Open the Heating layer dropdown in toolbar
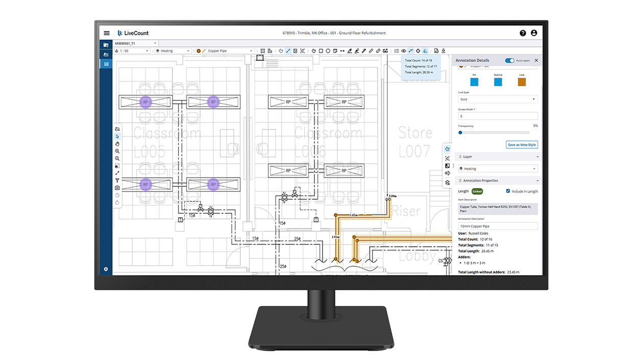 pyautogui.click(x=174, y=51)
